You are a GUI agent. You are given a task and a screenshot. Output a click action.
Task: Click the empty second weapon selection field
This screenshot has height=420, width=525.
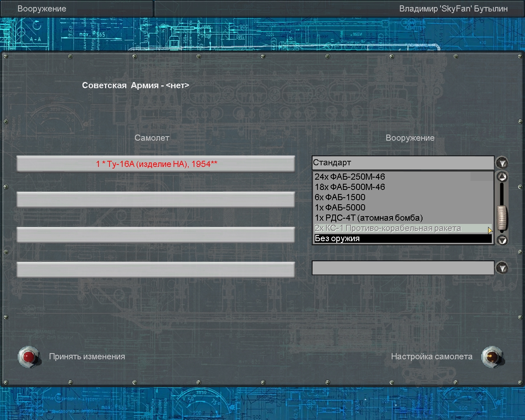[x=403, y=268]
